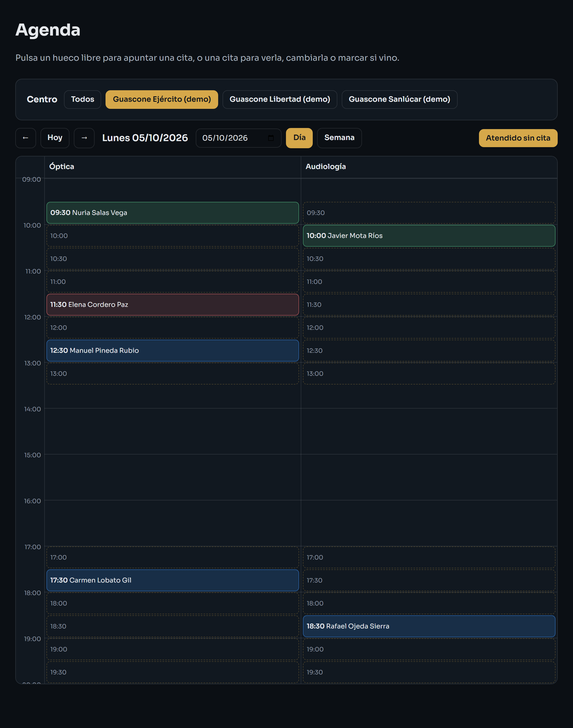
Task: Book the free 19:30 slot in Óptica
Action: point(173,672)
